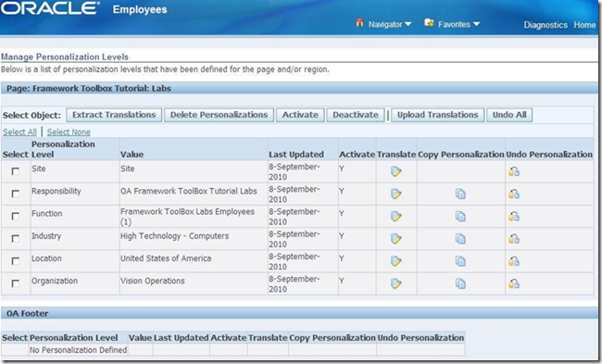Image resolution: width=602 pixels, height=364 pixels.
Task: Click the Undo All button
Action: [509, 115]
